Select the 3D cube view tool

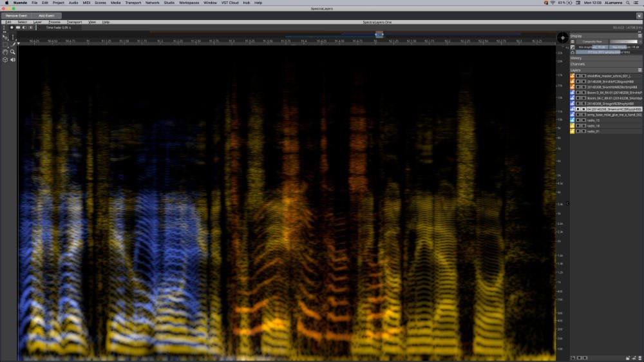point(5,60)
